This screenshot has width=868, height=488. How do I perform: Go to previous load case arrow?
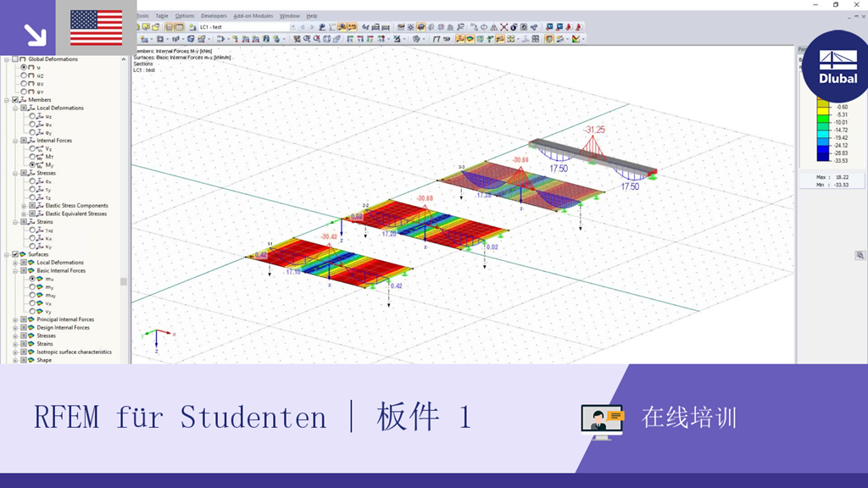click(303, 26)
